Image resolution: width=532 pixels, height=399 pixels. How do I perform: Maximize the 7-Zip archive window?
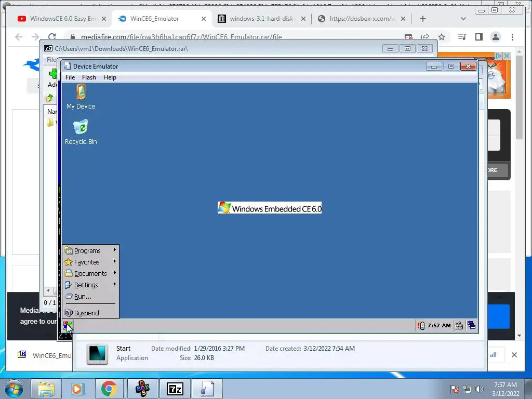coord(407,49)
